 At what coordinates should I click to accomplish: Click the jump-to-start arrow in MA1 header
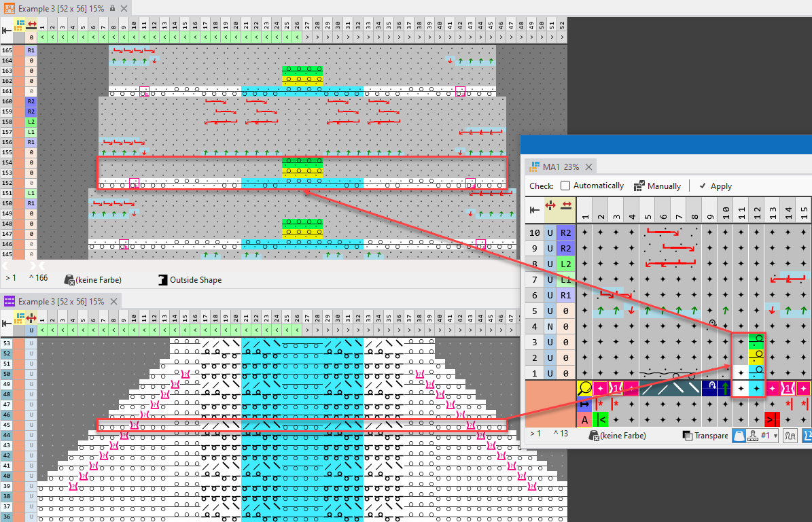pos(535,206)
